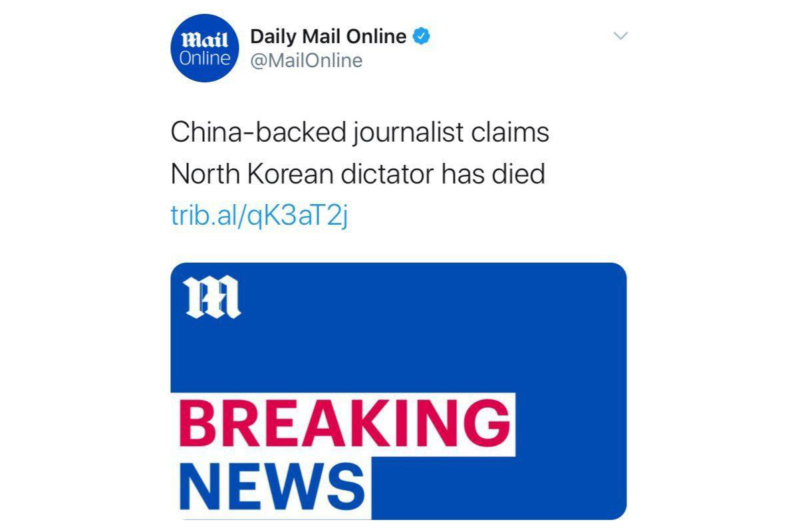798x532 pixels.
Task: Select the 'North Korean dictator has died' line
Action: (358, 174)
